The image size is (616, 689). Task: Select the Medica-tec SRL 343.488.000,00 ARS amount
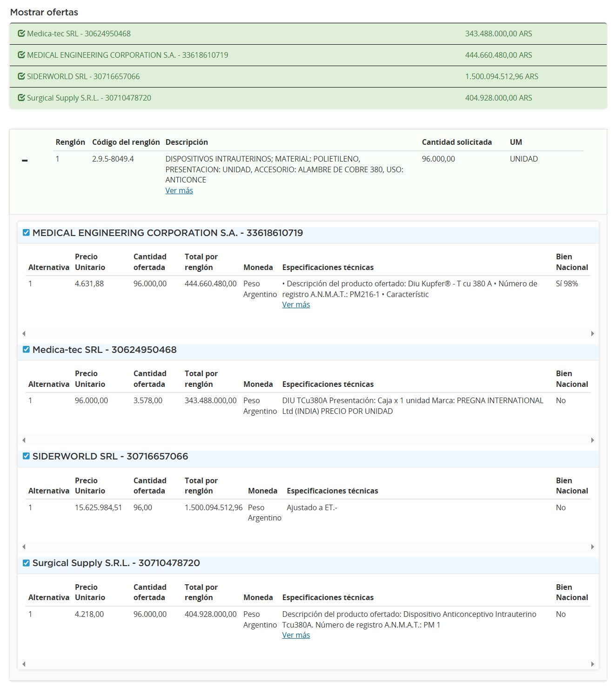click(x=498, y=34)
